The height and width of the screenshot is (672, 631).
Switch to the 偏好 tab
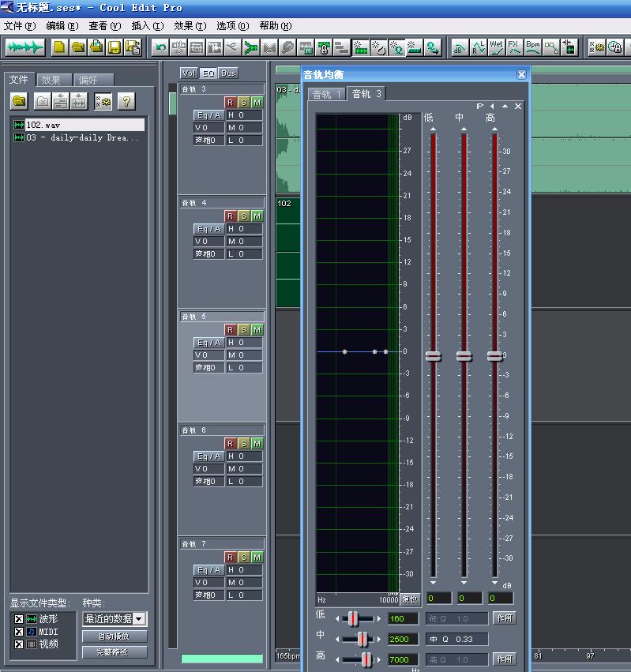pos(93,80)
